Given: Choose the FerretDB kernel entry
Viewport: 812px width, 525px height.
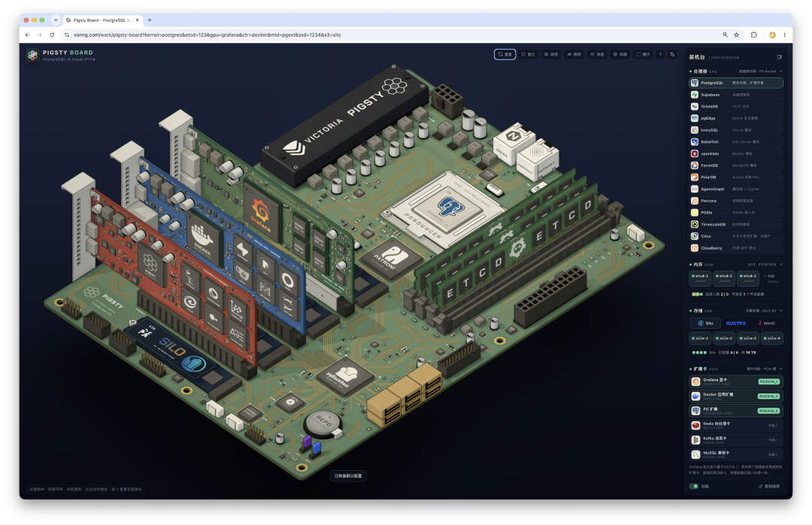Looking at the screenshot, I should point(735,165).
